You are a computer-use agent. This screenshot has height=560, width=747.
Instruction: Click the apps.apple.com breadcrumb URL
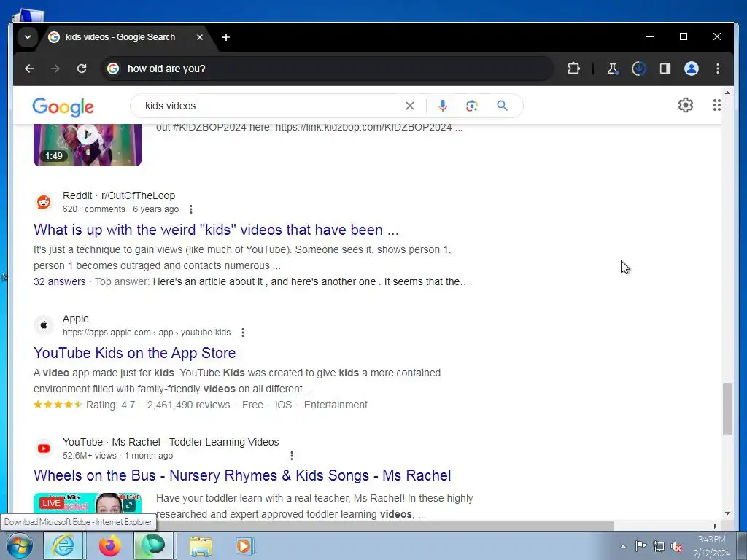click(147, 332)
